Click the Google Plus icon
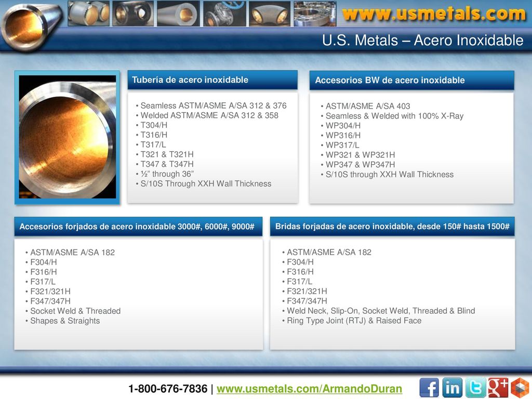The width and height of the screenshot is (532, 399). pyautogui.click(x=498, y=388)
